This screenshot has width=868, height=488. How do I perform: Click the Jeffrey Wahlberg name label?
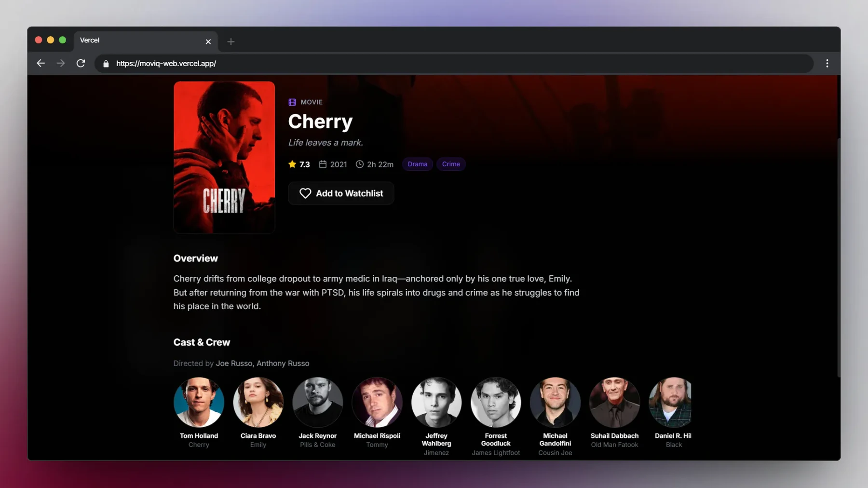pyautogui.click(x=436, y=440)
